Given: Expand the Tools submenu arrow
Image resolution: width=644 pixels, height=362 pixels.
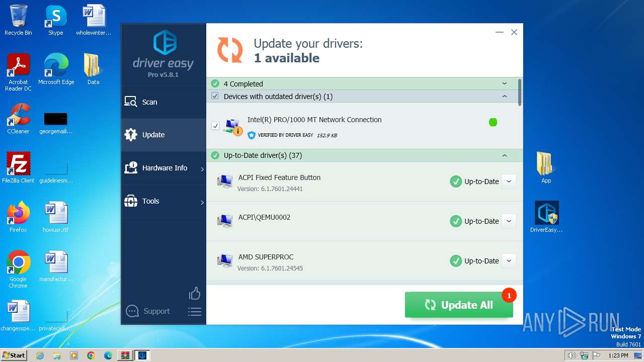Looking at the screenshot, I should (x=202, y=203).
